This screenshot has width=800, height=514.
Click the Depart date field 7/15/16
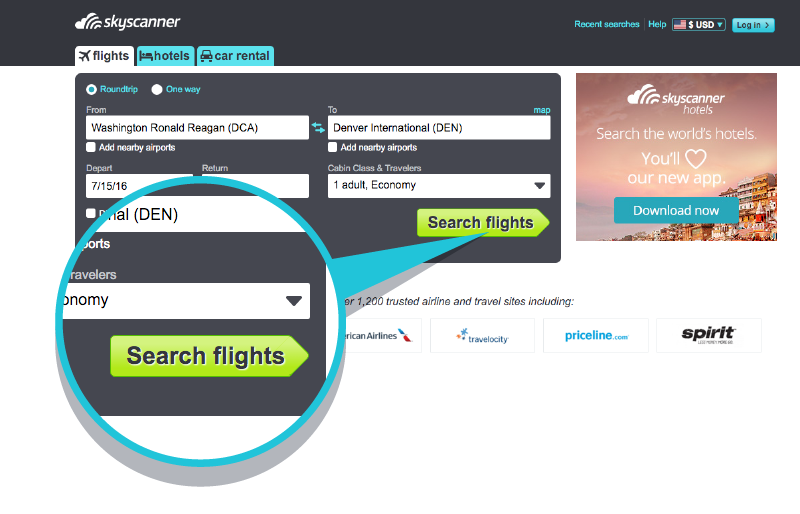pyautogui.click(x=139, y=186)
